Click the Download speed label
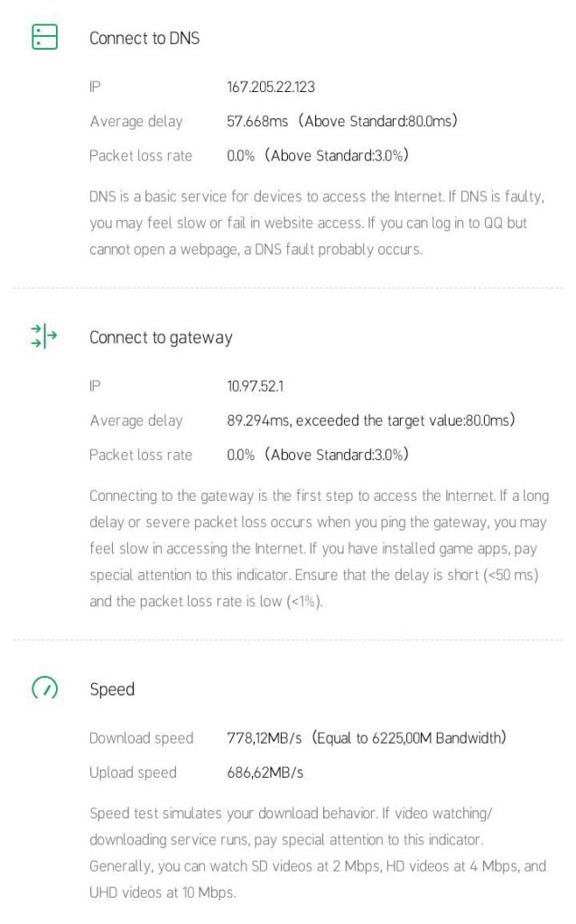The width and height of the screenshot is (576, 924). tap(141, 738)
